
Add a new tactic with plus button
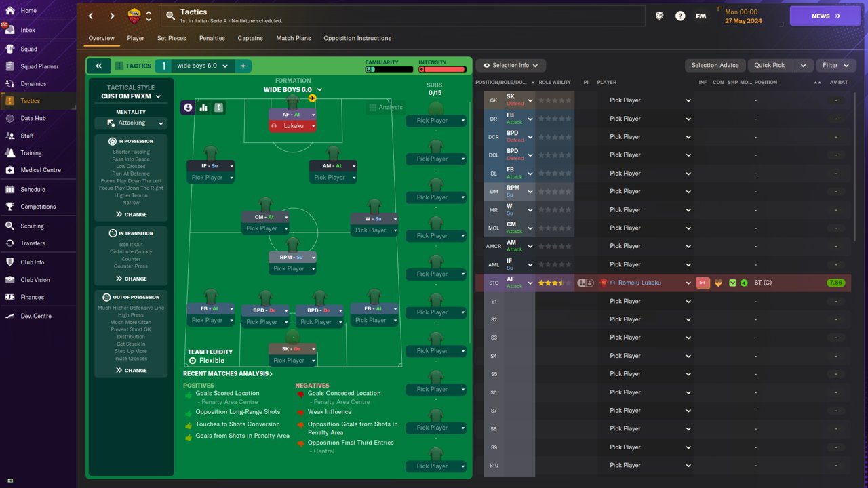click(243, 66)
